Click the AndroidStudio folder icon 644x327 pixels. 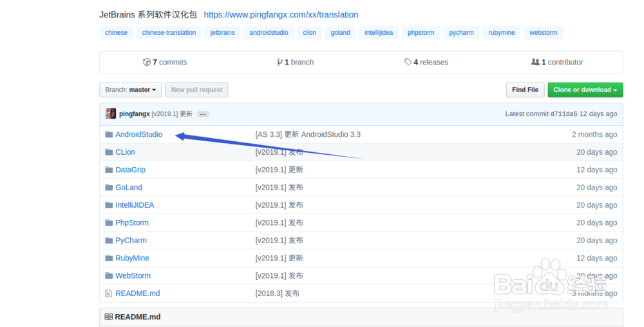pyautogui.click(x=109, y=135)
